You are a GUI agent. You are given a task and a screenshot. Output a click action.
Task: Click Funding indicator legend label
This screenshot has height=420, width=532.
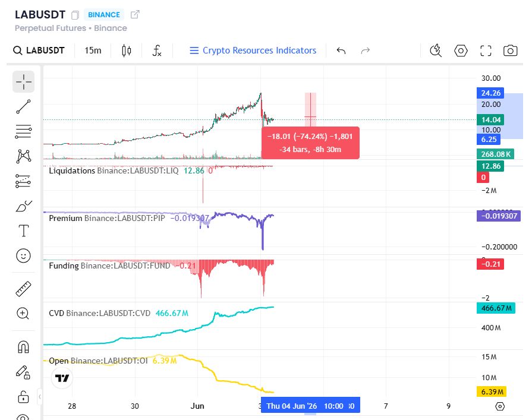(x=109, y=266)
